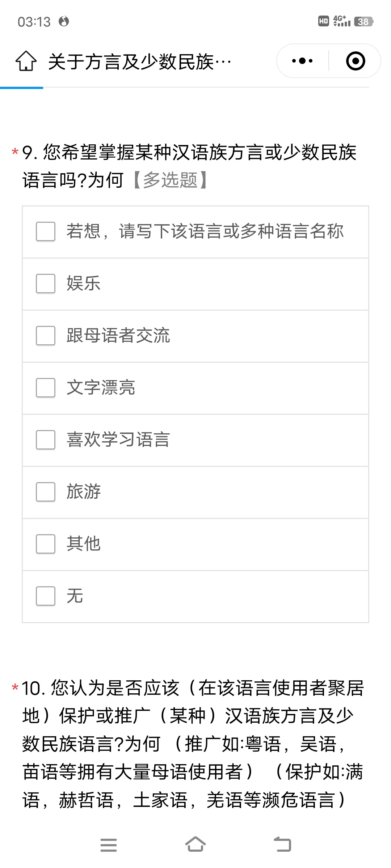The height and width of the screenshot is (868, 391).
Task: Tap the 4G signal strength icon
Action: point(342,21)
